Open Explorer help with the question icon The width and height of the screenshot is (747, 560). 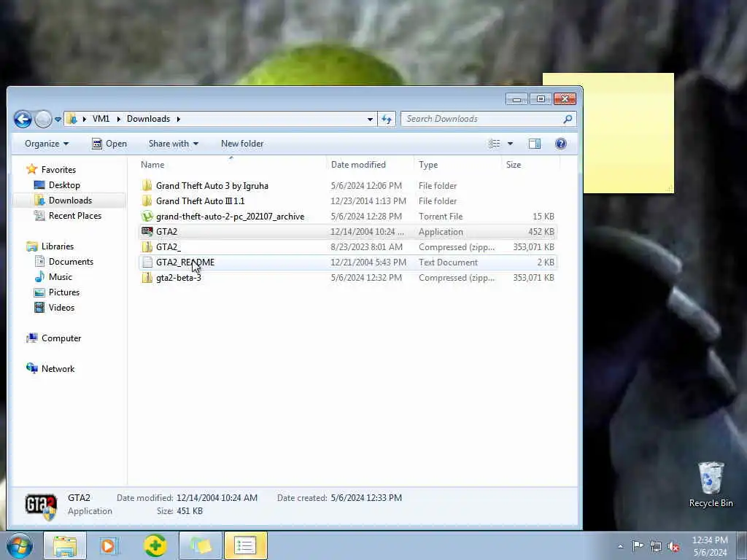point(561,144)
